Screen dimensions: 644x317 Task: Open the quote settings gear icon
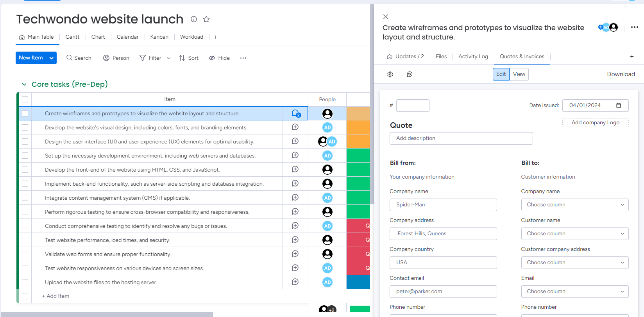[390, 74]
